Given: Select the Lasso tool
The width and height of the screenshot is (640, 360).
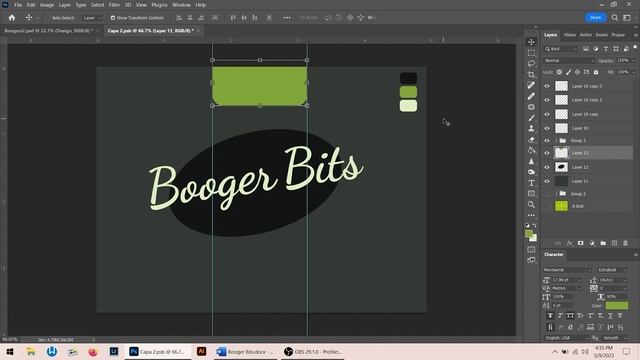Looking at the screenshot, I should [x=531, y=64].
